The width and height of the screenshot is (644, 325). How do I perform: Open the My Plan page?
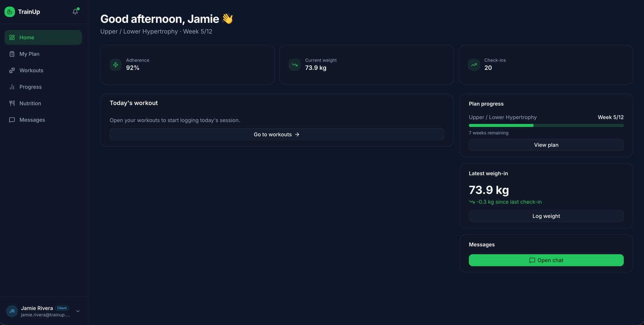pos(43,54)
